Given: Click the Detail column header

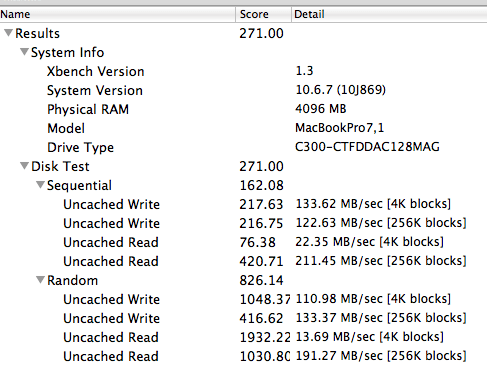Looking at the screenshot, I should 389,14.
